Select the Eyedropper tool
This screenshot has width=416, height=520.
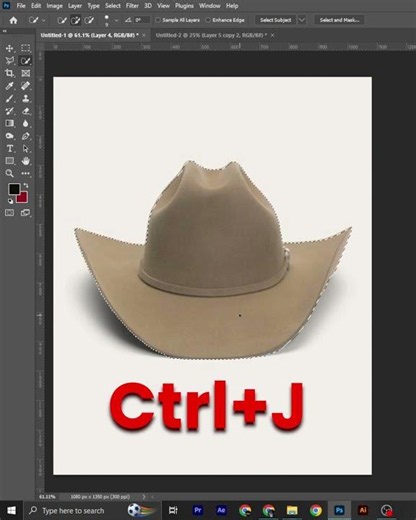click(9, 86)
